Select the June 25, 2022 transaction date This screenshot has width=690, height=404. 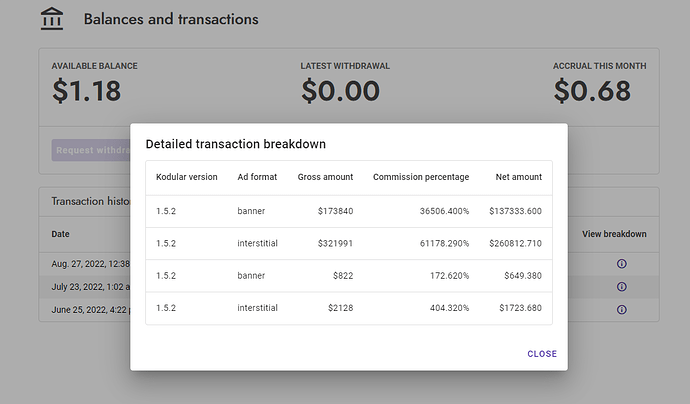click(x=90, y=310)
